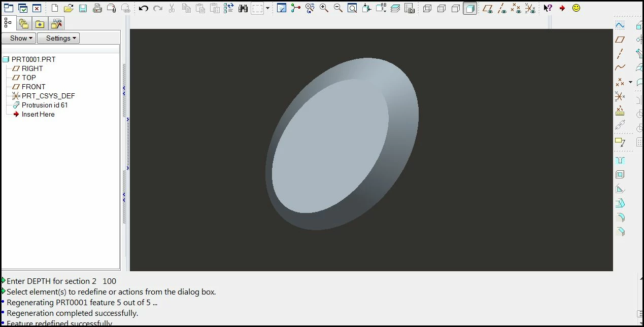This screenshot has height=327, width=644.
Task: Click the 'Regeneration completed successfully.' message
Action: (x=72, y=313)
